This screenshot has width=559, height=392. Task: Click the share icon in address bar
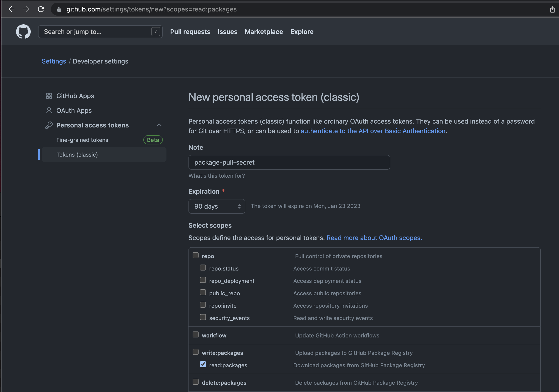pos(552,9)
